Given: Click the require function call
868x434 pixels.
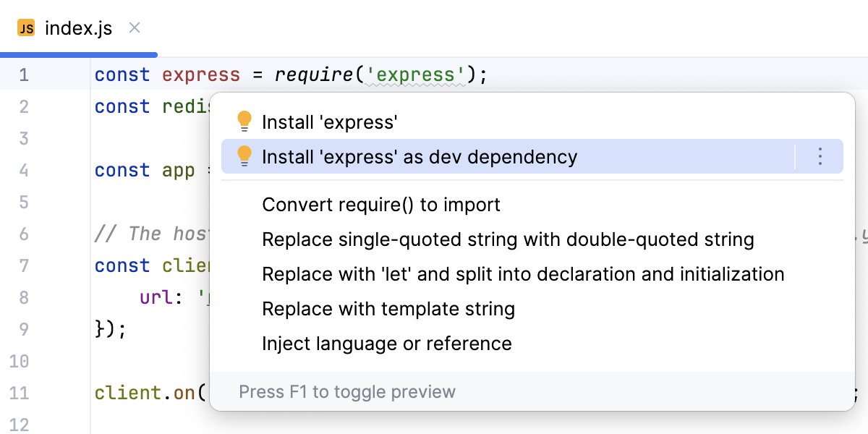Looking at the screenshot, I should [x=314, y=75].
